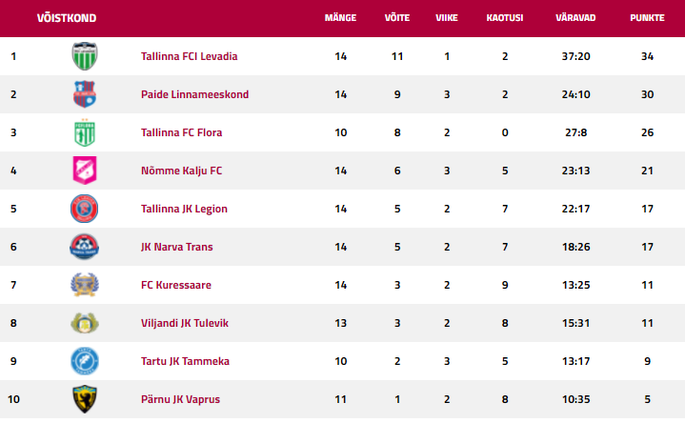Click the FC Kuressaare club logo
The width and height of the screenshot is (685, 423).
85,284
